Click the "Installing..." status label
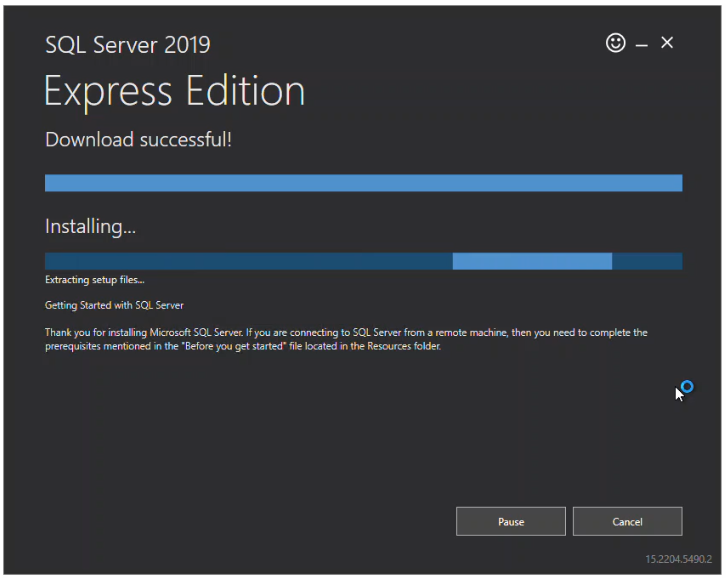The image size is (727, 578). 90,227
